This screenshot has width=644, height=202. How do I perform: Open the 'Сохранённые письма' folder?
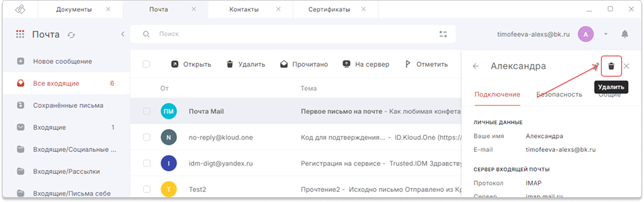[66, 105]
